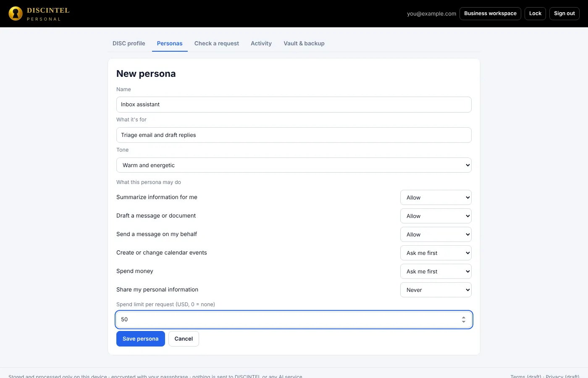Open the Tone dropdown
This screenshot has height=378, width=588.
click(294, 165)
